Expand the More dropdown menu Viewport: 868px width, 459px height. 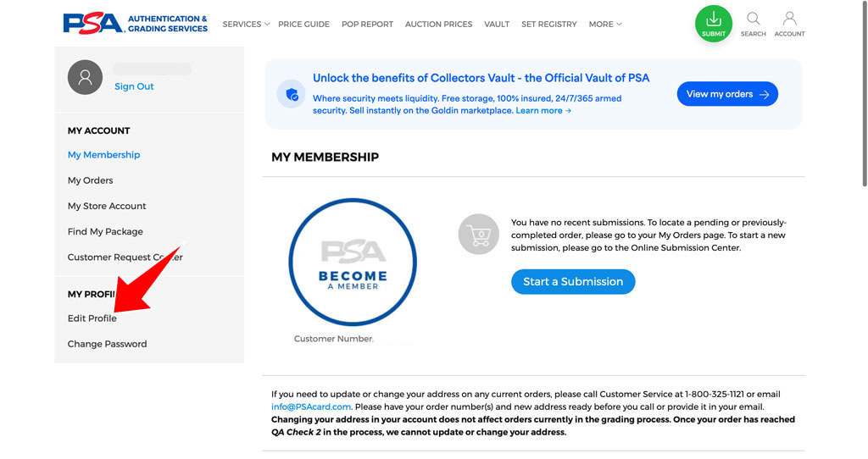[605, 25]
